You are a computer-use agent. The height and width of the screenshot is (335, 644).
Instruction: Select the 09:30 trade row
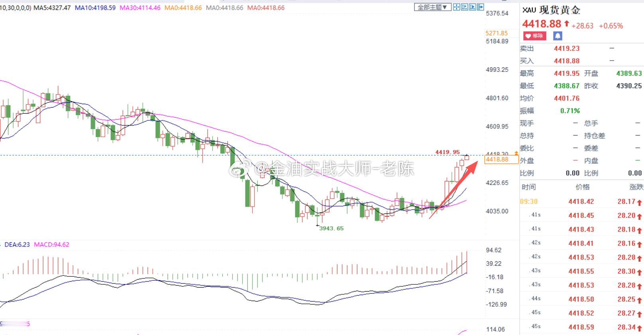tap(581, 202)
